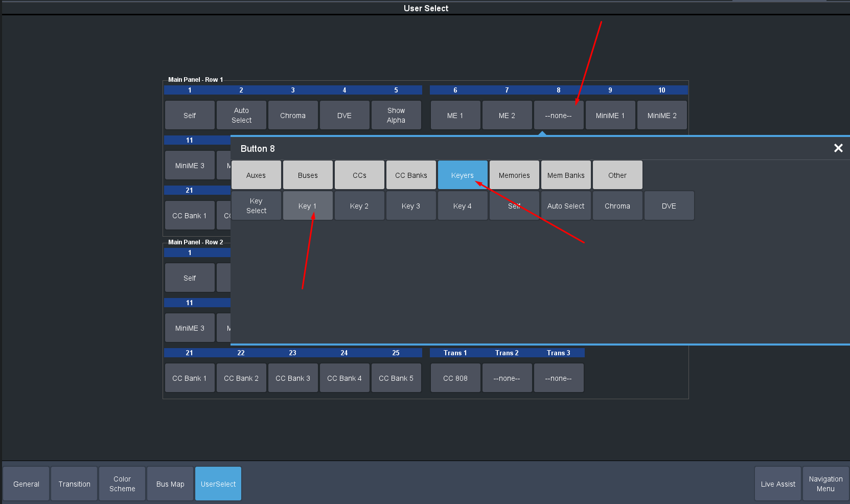This screenshot has width=850, height=504.
Task: Close the Button 8 popup
Action: (838, 148)
